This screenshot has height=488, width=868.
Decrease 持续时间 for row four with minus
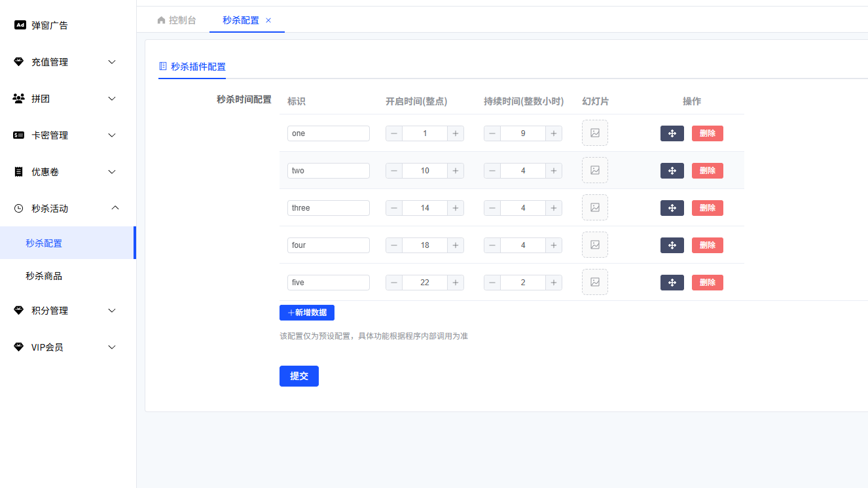492,245
